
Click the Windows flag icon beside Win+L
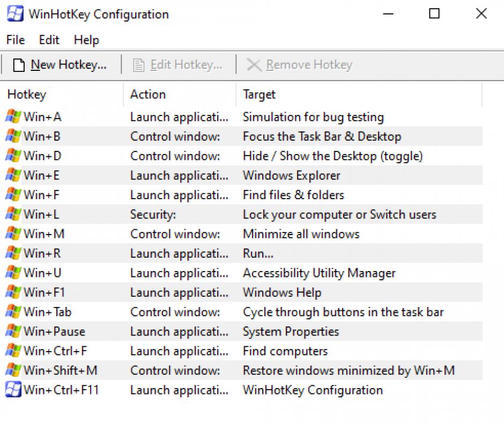(x=13, y=214)
